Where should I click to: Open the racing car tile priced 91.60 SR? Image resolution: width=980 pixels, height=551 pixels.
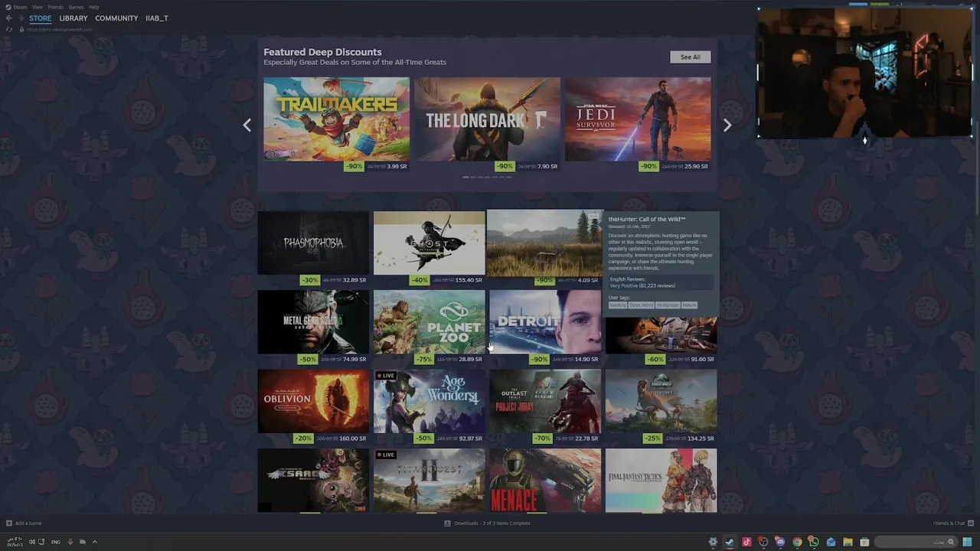661,335
